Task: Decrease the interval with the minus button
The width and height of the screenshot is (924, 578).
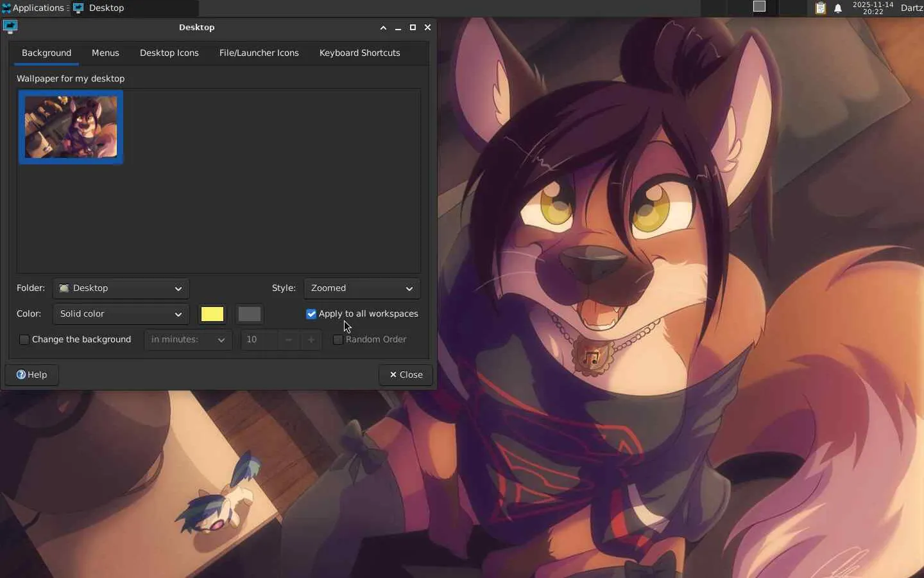Action: (289, 340)
